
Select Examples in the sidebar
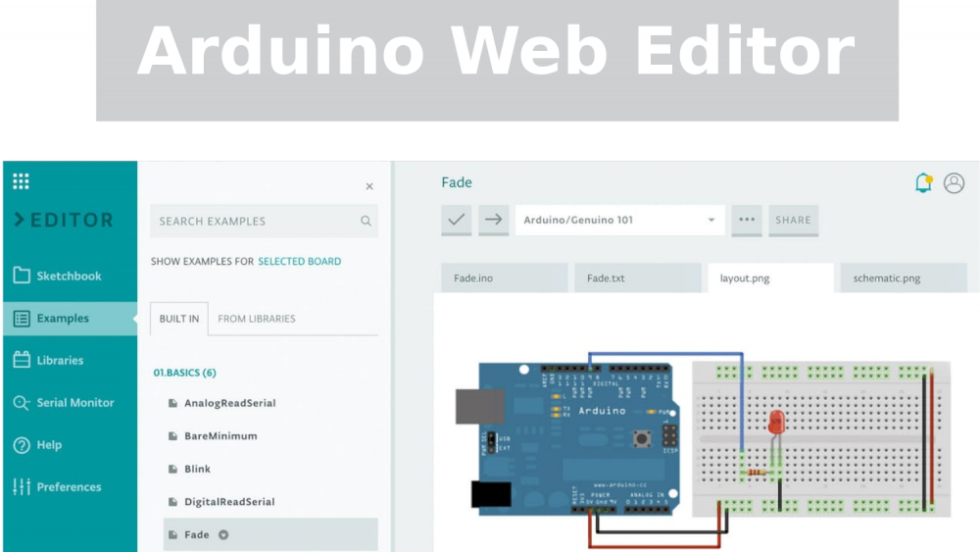pyautogui.click(x=70, y=319)
